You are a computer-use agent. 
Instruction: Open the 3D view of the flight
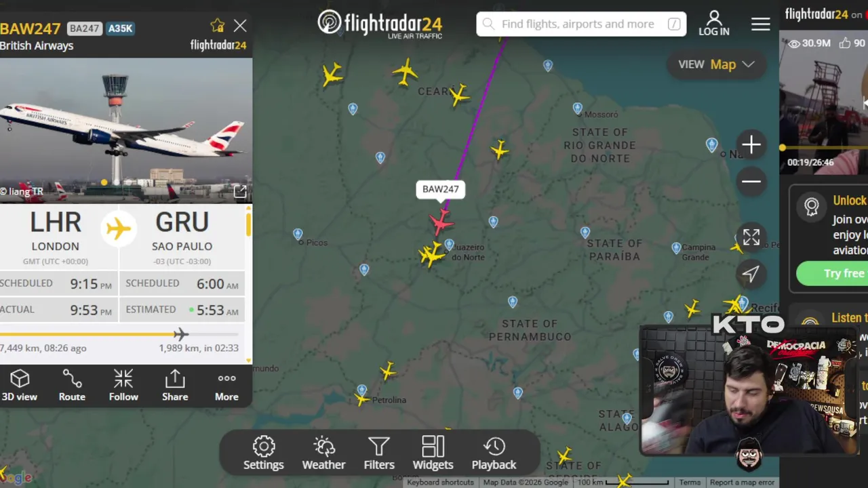pyautogui.click(x=20, y=385)
